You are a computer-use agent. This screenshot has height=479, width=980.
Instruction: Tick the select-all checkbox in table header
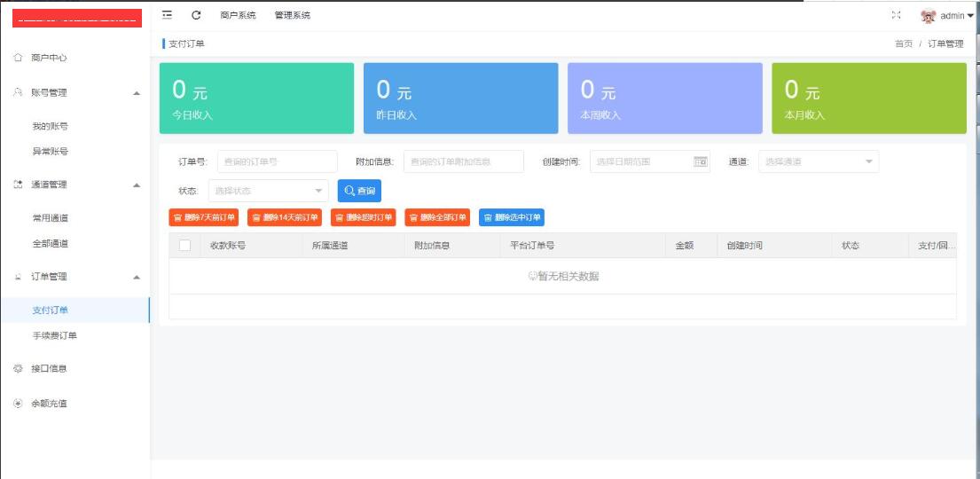[x=184, y=246]
